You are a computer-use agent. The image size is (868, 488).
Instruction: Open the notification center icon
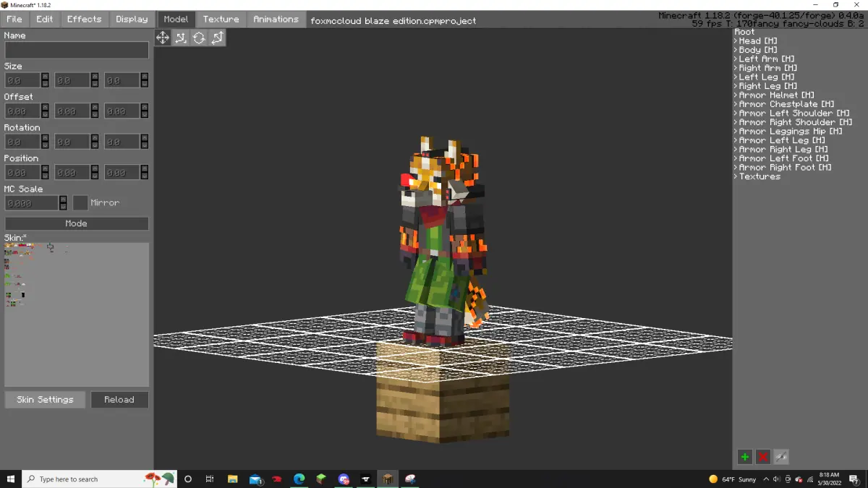tap(854, 479)
